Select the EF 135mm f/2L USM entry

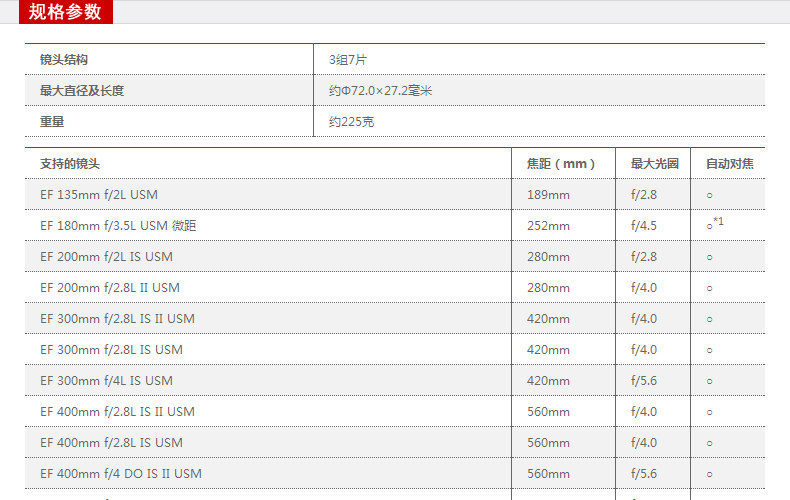[x=99, y=195]
